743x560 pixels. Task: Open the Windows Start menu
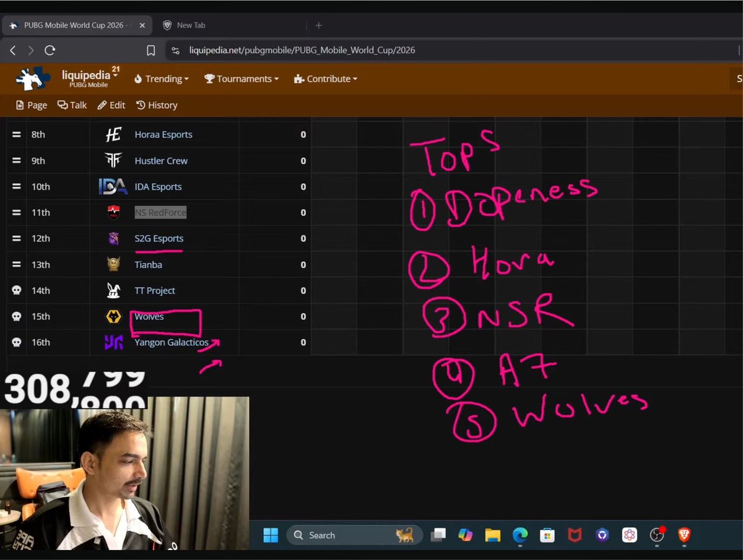tap(271, 535)
